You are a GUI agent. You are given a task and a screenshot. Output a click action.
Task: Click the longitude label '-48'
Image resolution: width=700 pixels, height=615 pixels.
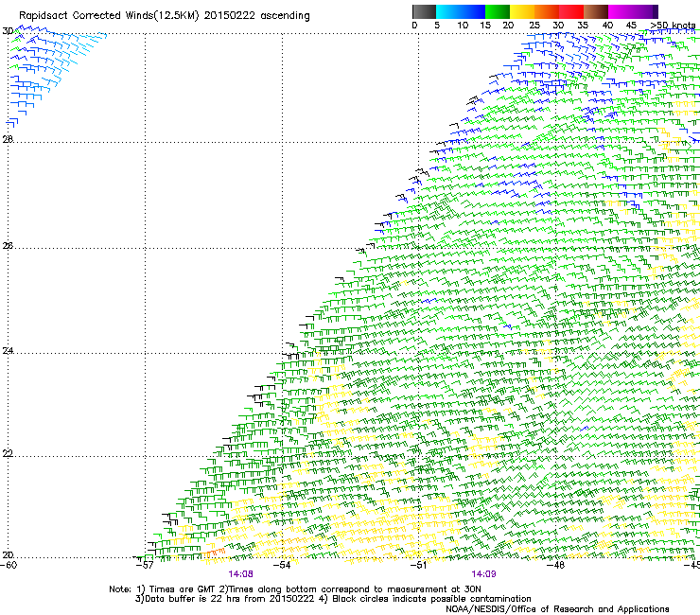(x=556, y=565)
